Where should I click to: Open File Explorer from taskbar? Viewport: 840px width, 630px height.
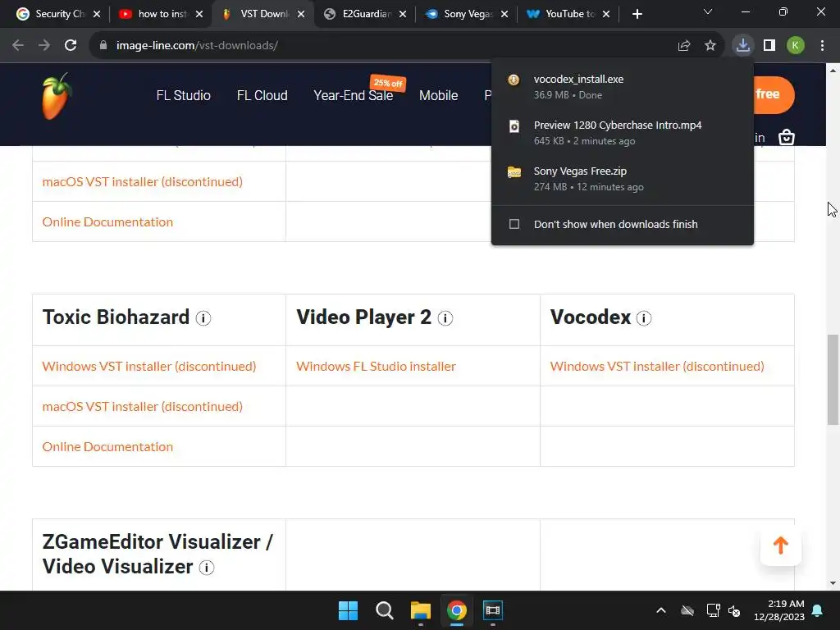421,610
